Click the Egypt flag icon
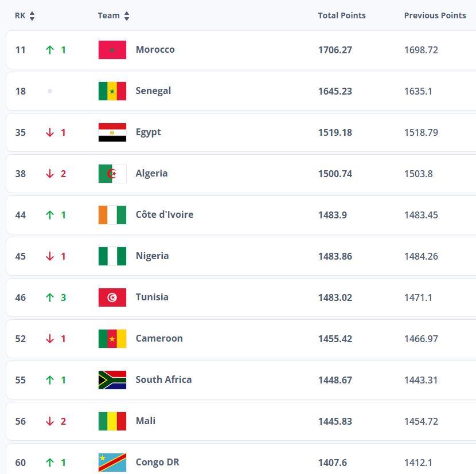Image resolution: width=476 pixels, height=474 pixels. pos(112,132)
